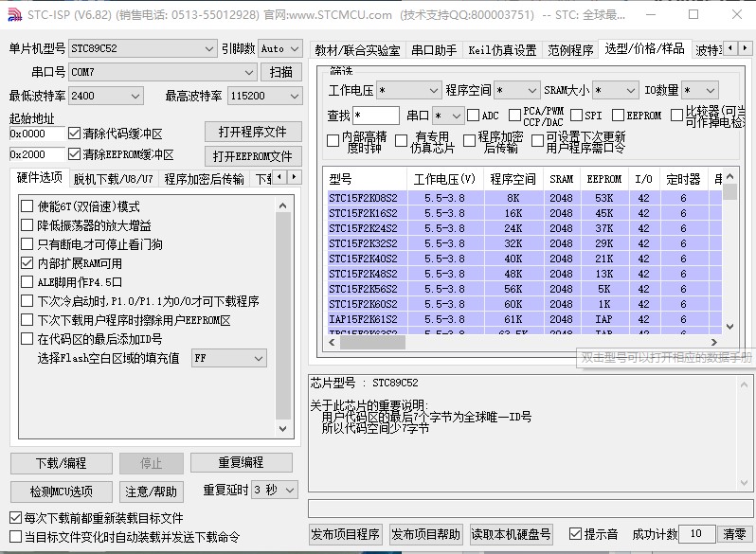Viewport: 756px width, 554px height.
Task: Select the STC15F2K32S2 row
Action: [525, 243]
